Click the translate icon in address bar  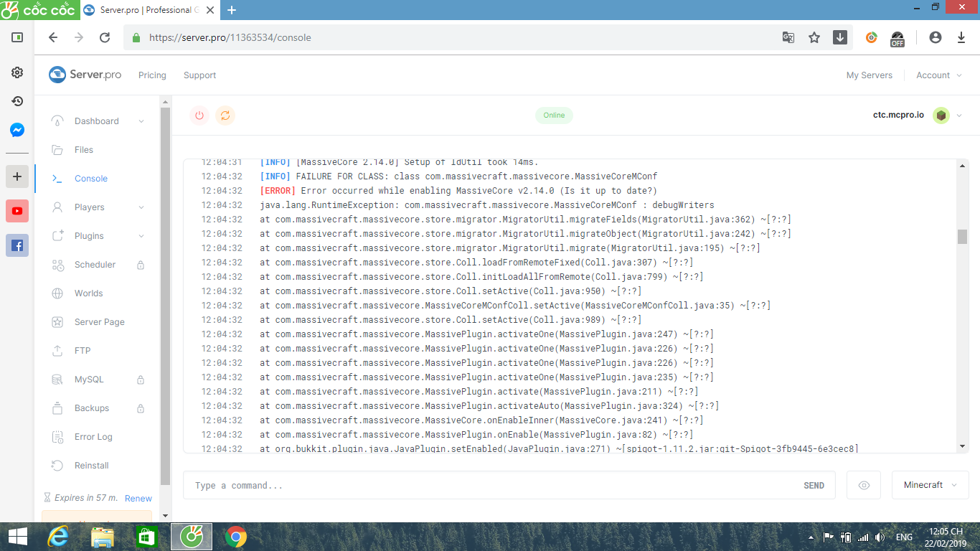788,37
